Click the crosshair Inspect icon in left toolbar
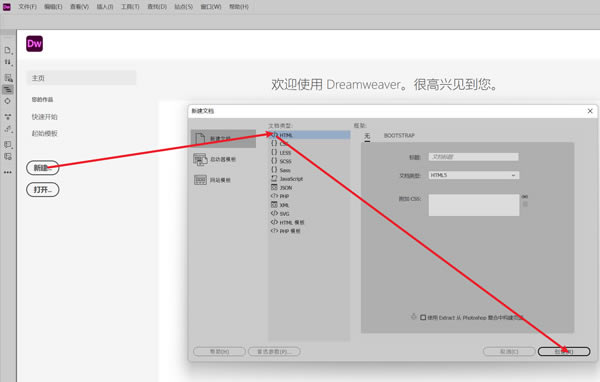Screen dimensions: 600x382 (x=7, y=101)
